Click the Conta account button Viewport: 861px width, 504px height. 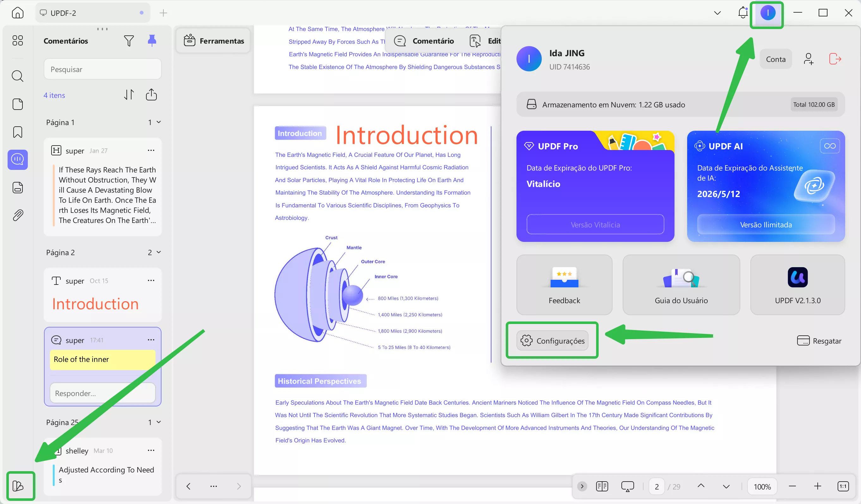pos(776,59)
